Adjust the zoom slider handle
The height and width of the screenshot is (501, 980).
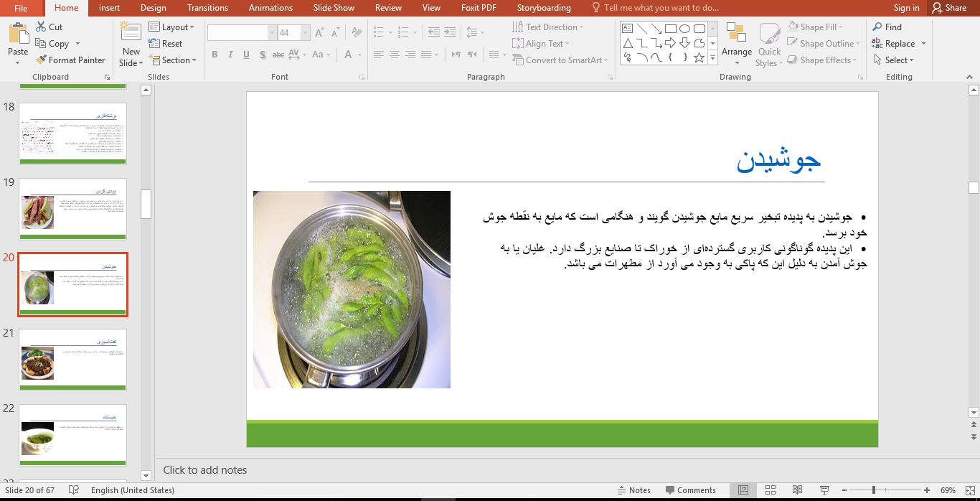pyautogui.click(x=873, y=490)
